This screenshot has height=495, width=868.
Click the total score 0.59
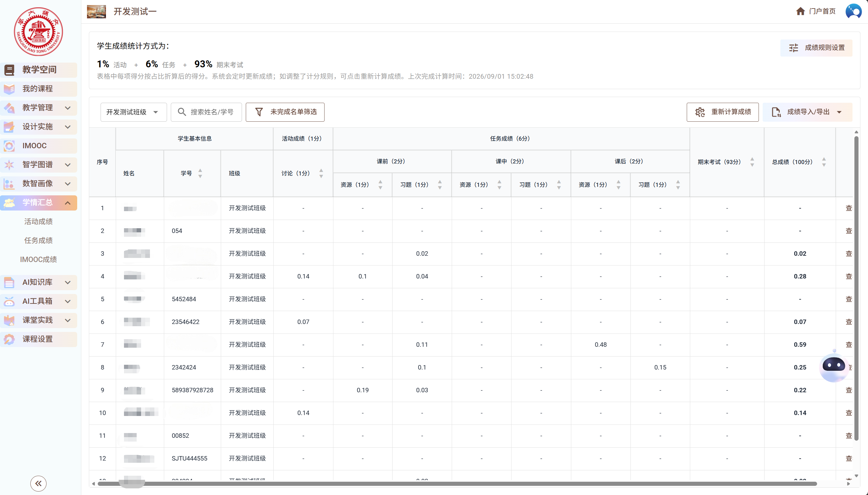[x=800, y=345]
